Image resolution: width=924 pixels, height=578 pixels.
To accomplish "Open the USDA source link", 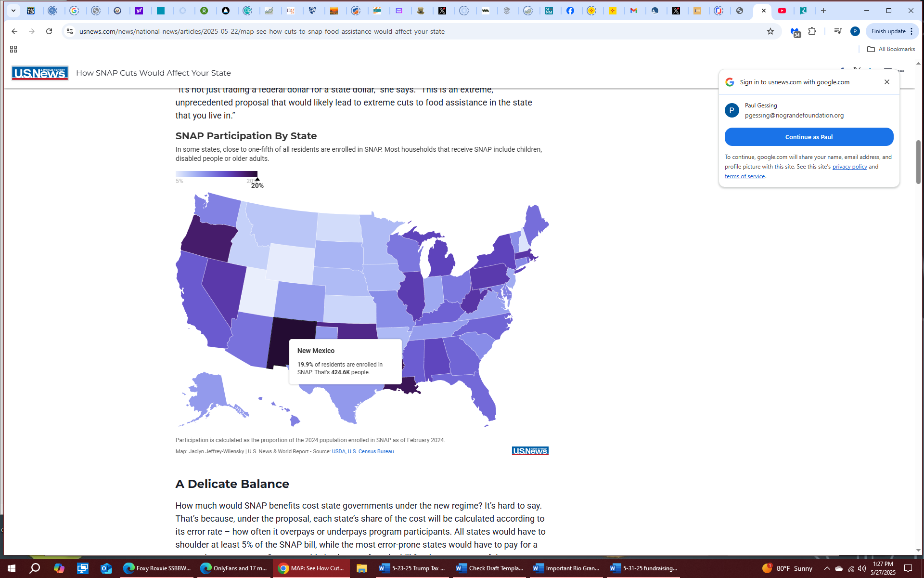I will coord(338,451).
